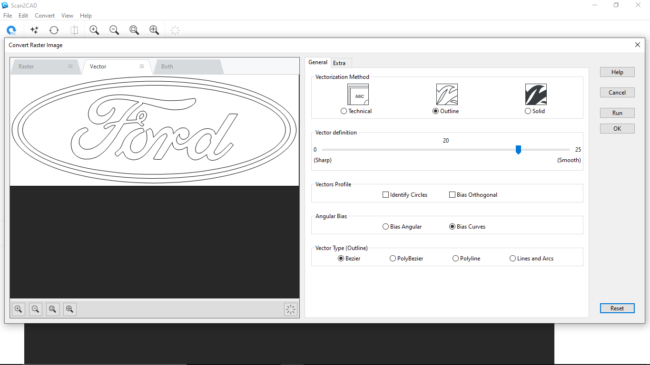Click the blue Scan2CAD logo toolbar icon

tap(11, 30)
